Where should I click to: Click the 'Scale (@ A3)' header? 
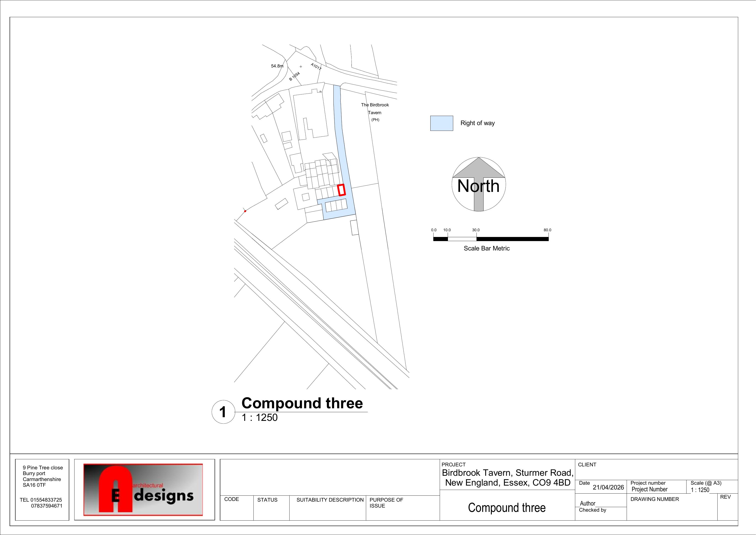(706, 483)
